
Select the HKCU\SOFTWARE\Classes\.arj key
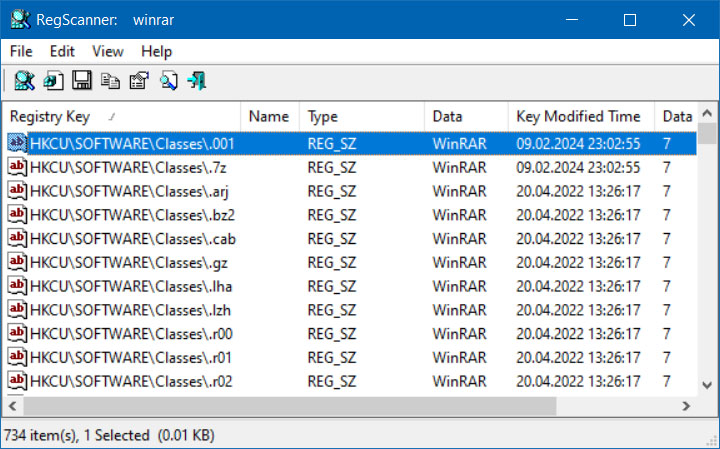[129, 191]
